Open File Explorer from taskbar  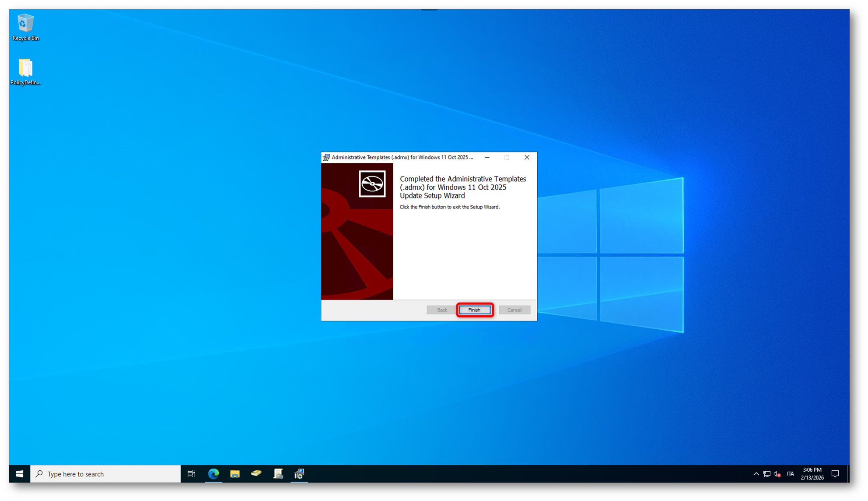[x=235, y=474]
